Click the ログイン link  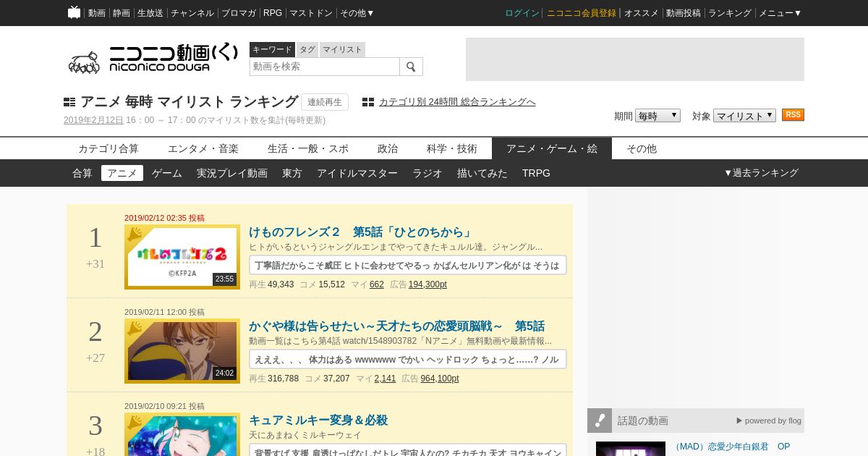[x=522, y=13]
